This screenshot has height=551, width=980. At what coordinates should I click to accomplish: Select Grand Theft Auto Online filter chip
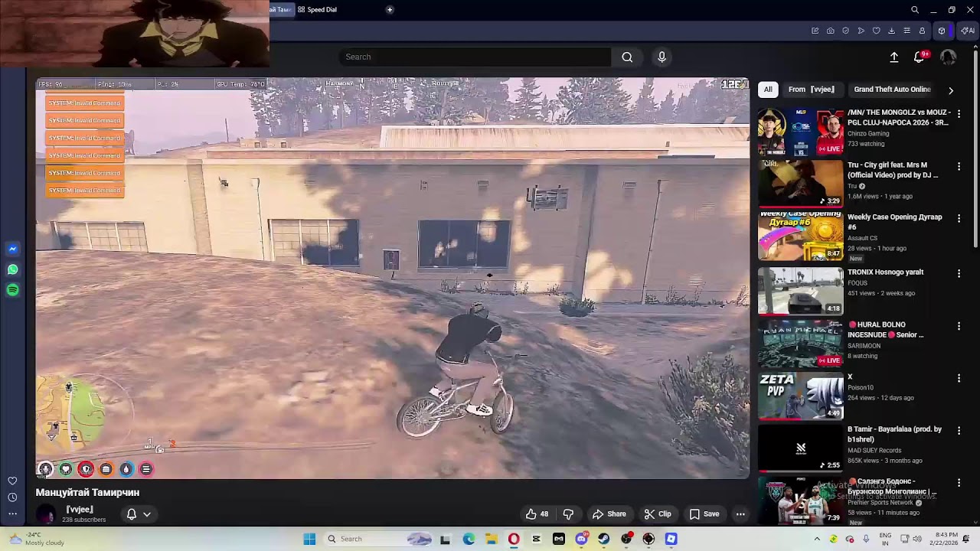[x=892, y=90]
